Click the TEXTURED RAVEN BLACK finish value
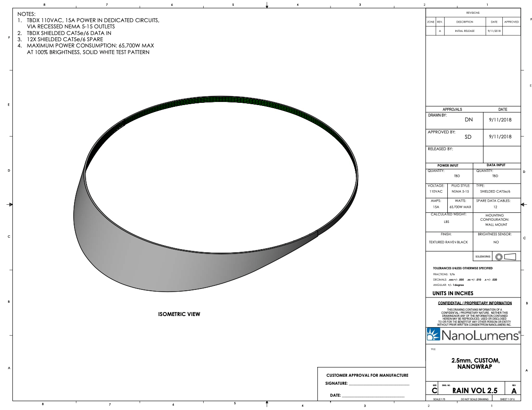The height and width of the screenshot is (410, 532). coord(448,242)
